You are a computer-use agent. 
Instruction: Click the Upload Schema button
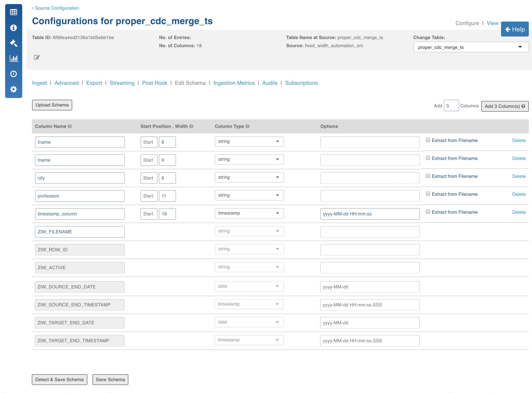pyautogui.click(x=52, y=105)
